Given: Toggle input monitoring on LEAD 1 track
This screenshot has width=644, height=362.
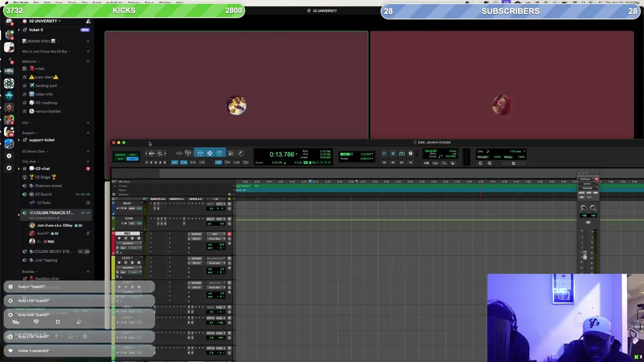Looking at the screenshot, I should point(126,262).
